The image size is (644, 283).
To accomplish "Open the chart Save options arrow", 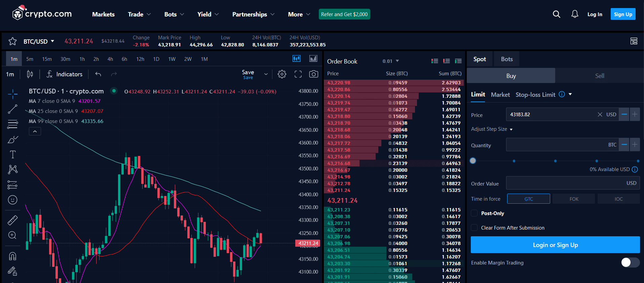I will click(x=266, y=74).
